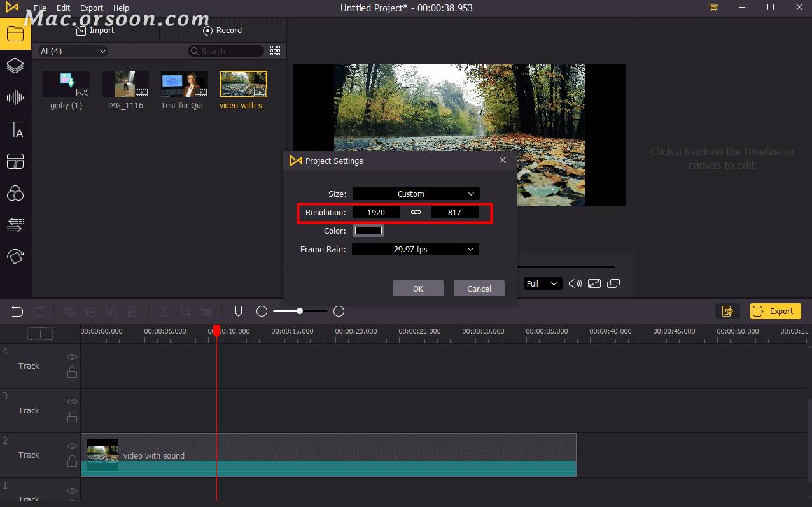The height and width of the screenshot is (507, 812).
Task: Expand the All (4) media filter dropdown
Action: (71, 50)
